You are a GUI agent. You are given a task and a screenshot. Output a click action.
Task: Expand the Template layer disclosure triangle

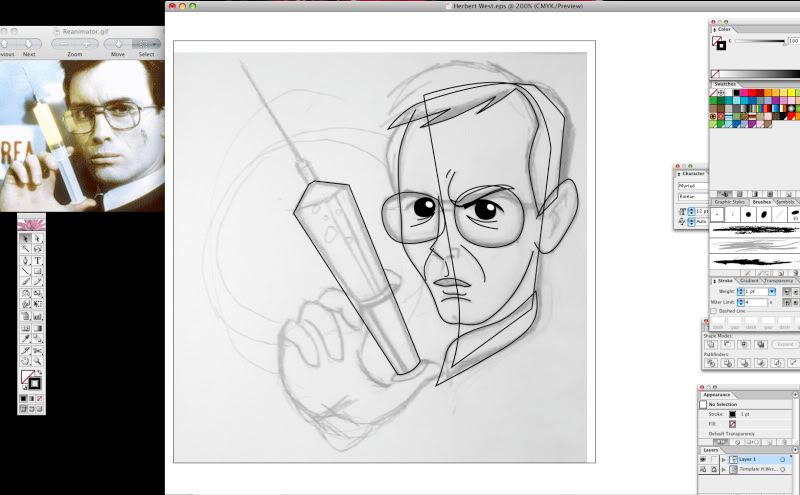pyautogui.click(x=723, y=469)
